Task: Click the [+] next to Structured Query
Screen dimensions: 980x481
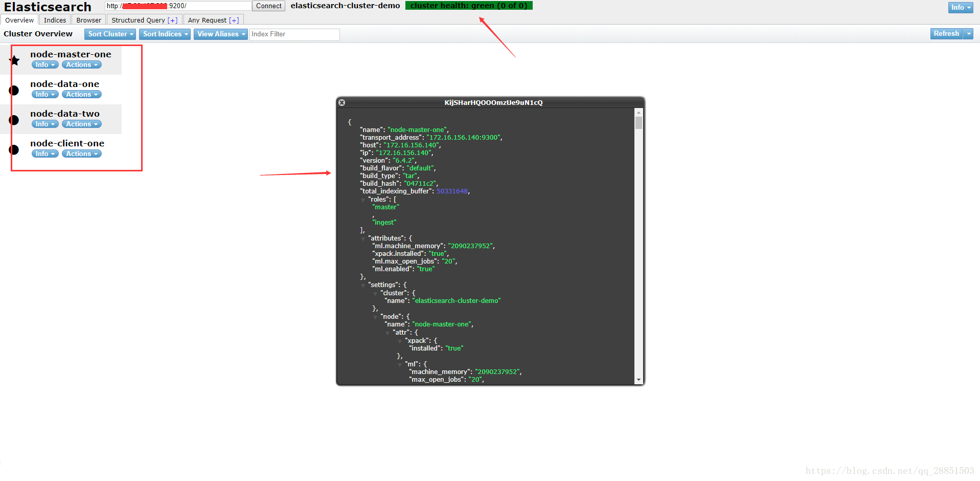Action: [173, 20]
